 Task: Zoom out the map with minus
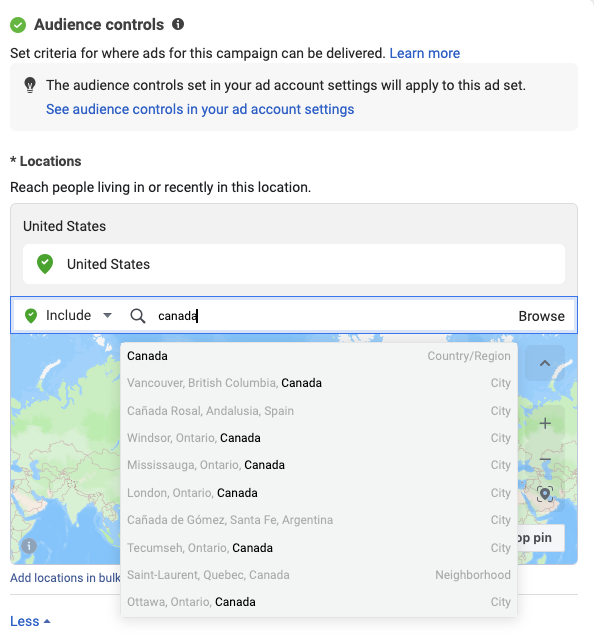(545, 459)
